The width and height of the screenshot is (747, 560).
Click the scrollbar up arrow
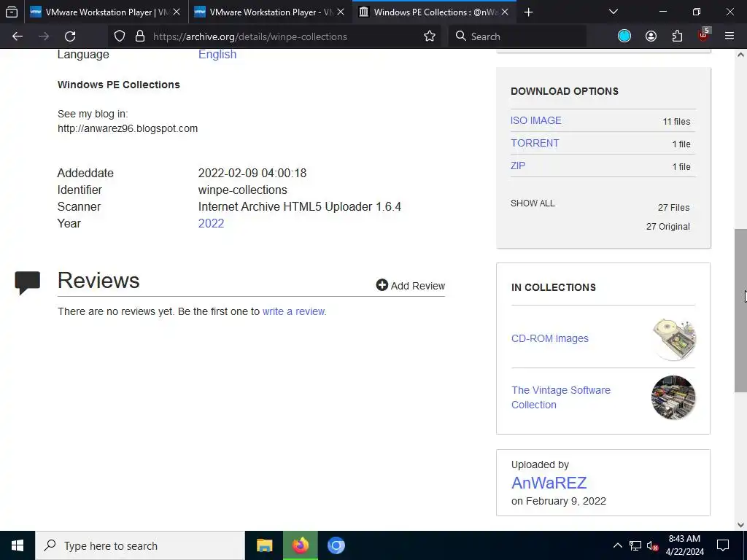[x=740, y=55]
